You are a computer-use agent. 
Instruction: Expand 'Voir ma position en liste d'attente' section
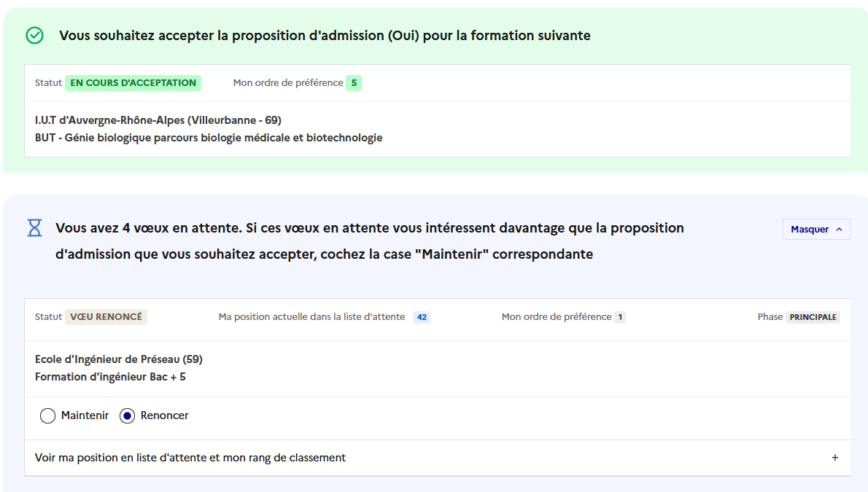click(x=438, y=458)
